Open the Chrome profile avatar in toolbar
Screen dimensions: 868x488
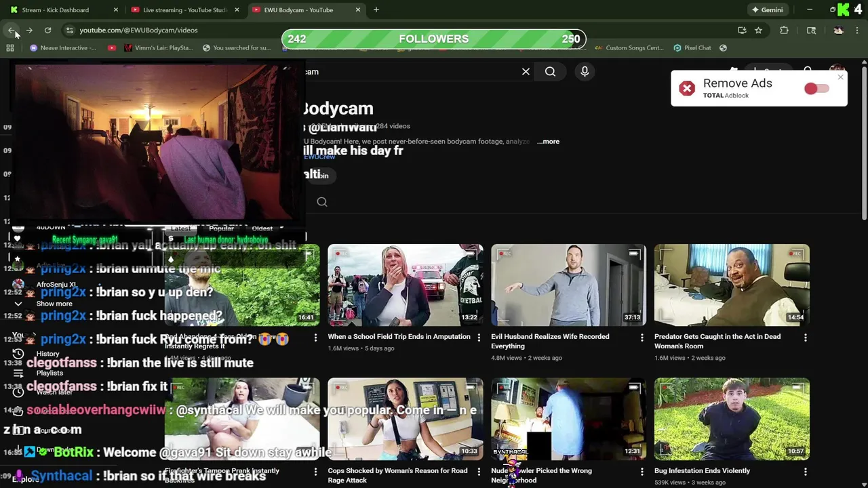[838, 30]
